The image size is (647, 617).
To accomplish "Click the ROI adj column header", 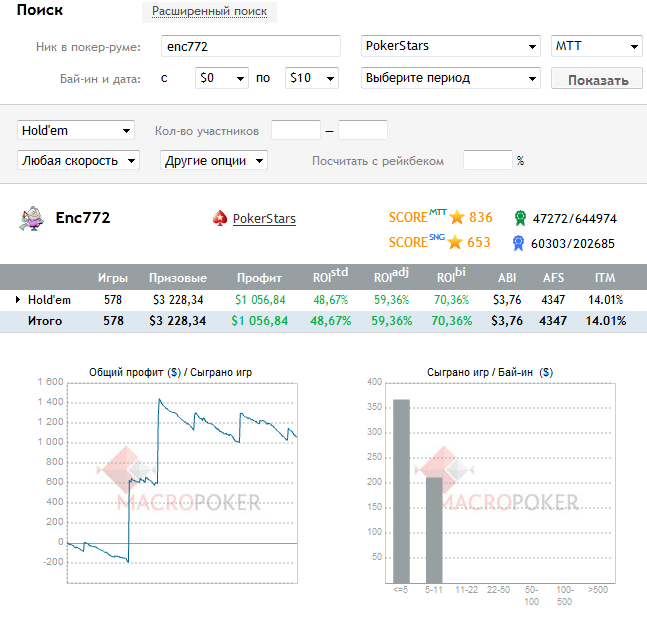I will [391, 276].
